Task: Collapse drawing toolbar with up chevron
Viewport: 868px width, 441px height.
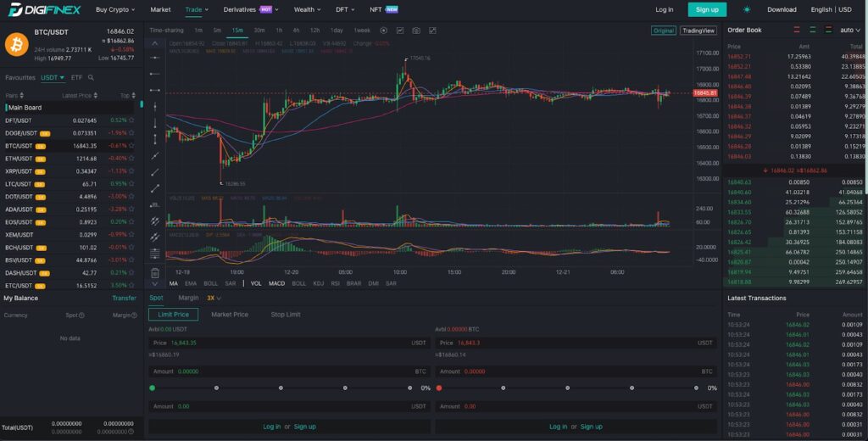Action: point(155,43)
